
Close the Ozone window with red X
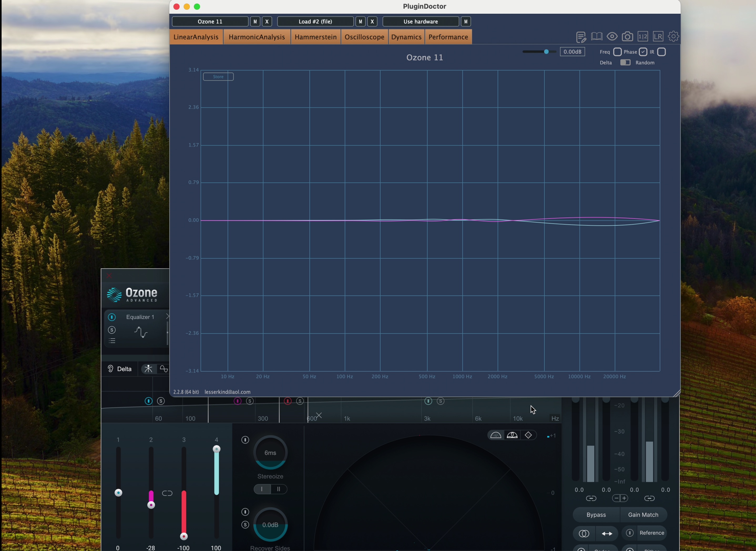109,275
